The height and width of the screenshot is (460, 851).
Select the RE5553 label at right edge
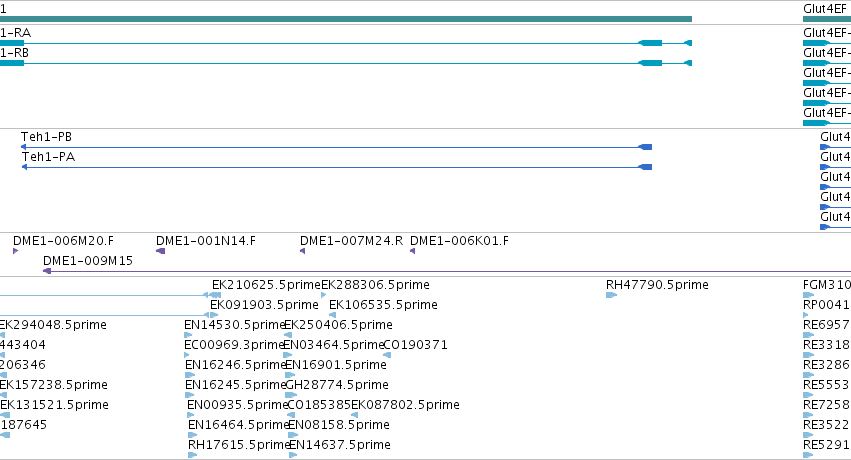[x=827, y=385]
